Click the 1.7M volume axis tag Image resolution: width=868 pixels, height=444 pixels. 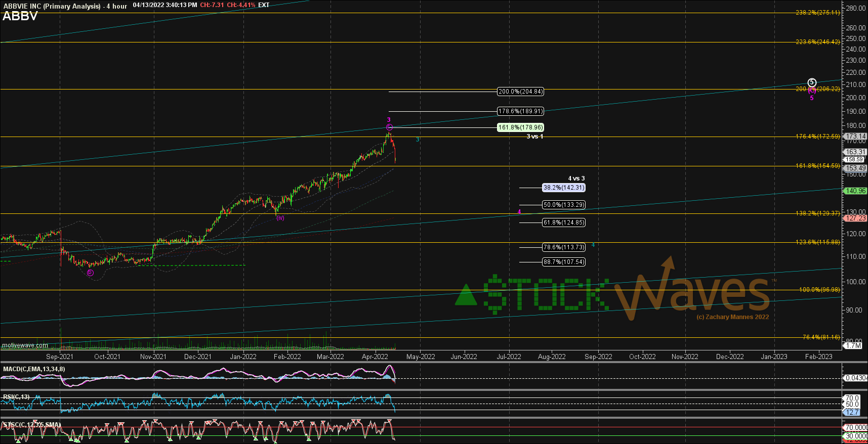853,346
